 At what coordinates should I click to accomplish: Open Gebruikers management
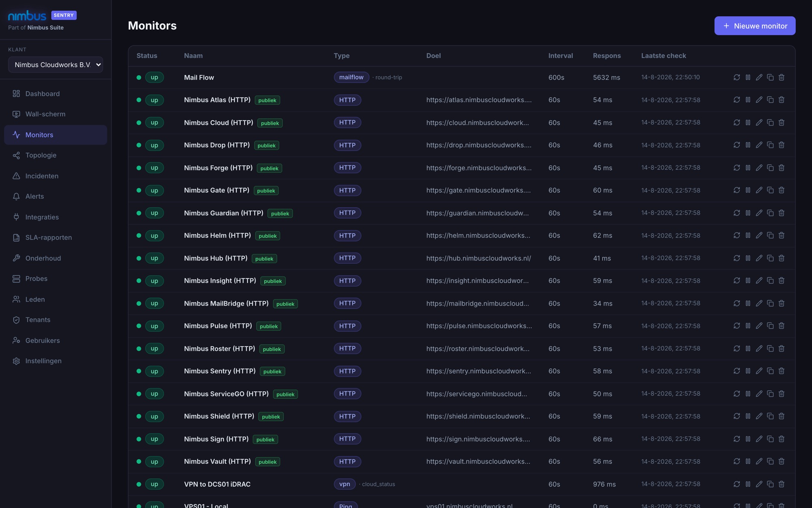point(56,341)
